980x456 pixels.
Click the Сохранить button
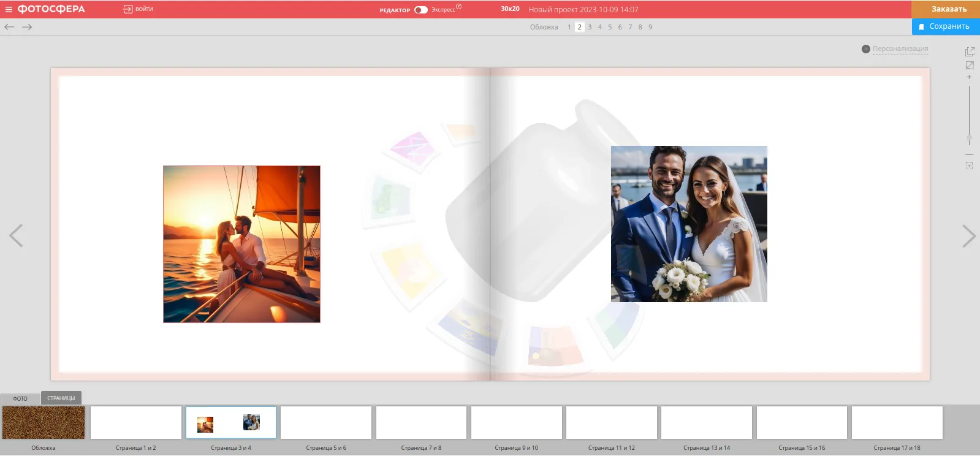tap(945, 26)
